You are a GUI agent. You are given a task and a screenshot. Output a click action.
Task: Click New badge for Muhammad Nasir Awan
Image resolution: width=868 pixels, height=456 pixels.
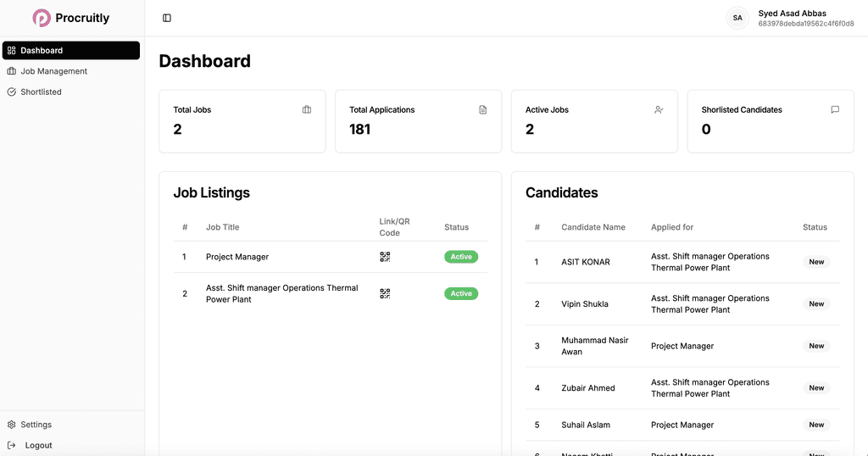click(x=816, y=346)
